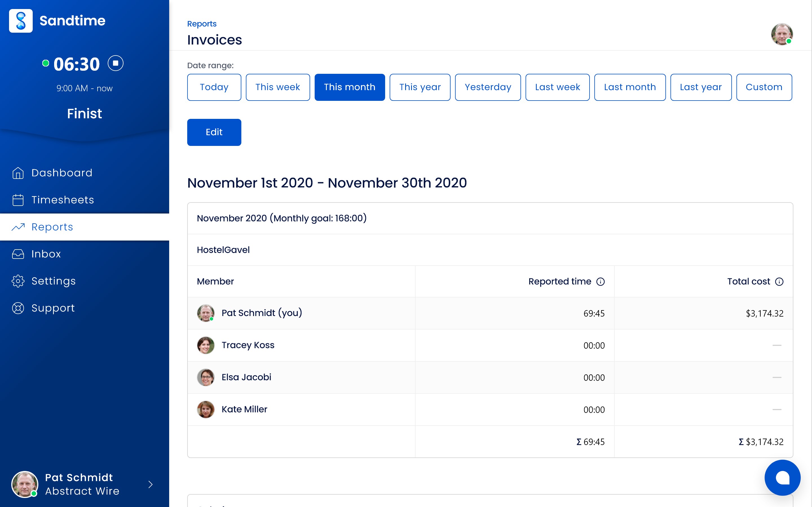Click the Reported time info icon
The height and width of the screenshot is (507, 812).
pyautogui.click(x=601, y=282)
